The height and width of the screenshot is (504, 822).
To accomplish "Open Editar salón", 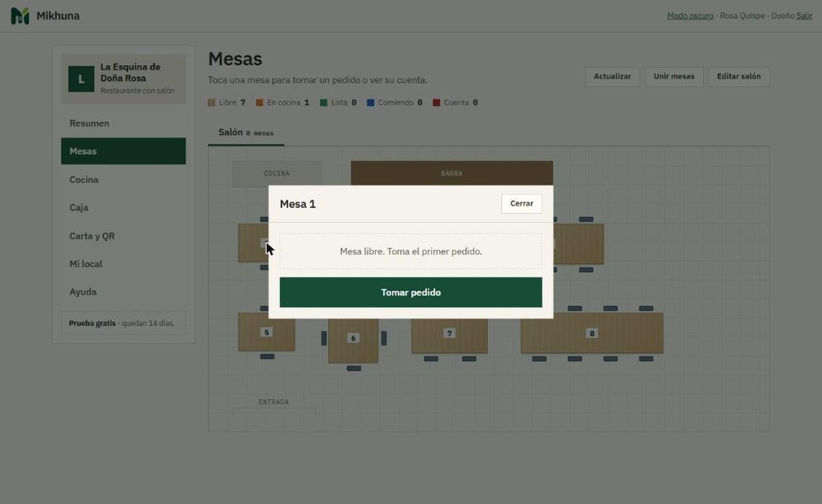I will pyautogui.click(x=738, y=76).
